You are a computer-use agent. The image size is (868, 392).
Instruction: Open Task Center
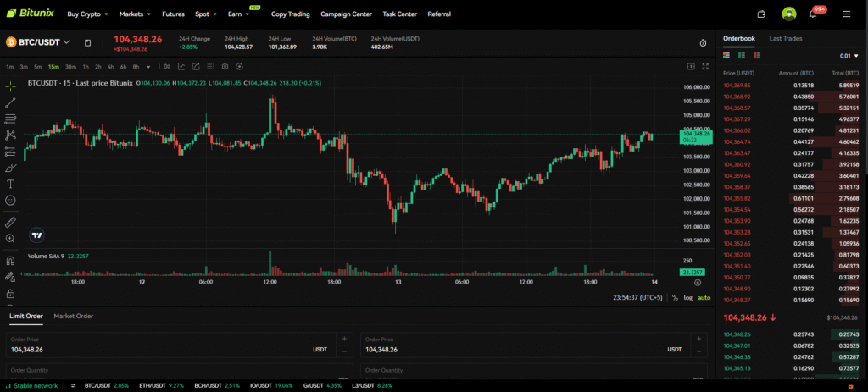[400, 14]
